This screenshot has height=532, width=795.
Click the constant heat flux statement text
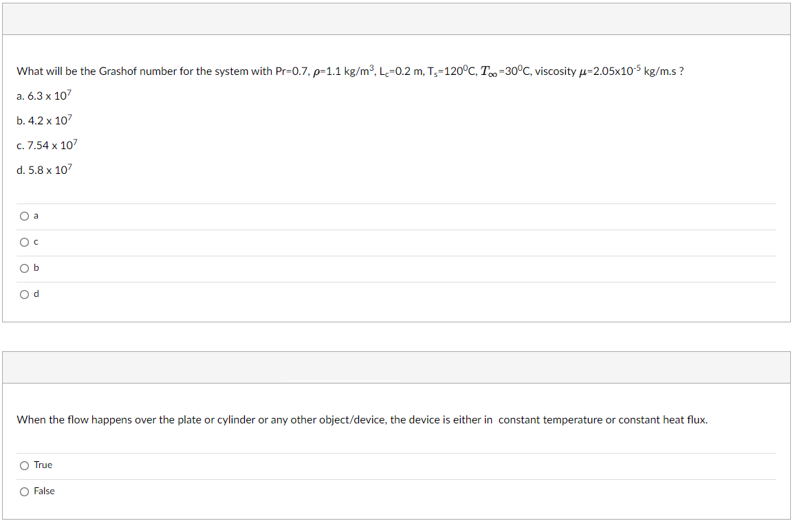coord(362,419)
